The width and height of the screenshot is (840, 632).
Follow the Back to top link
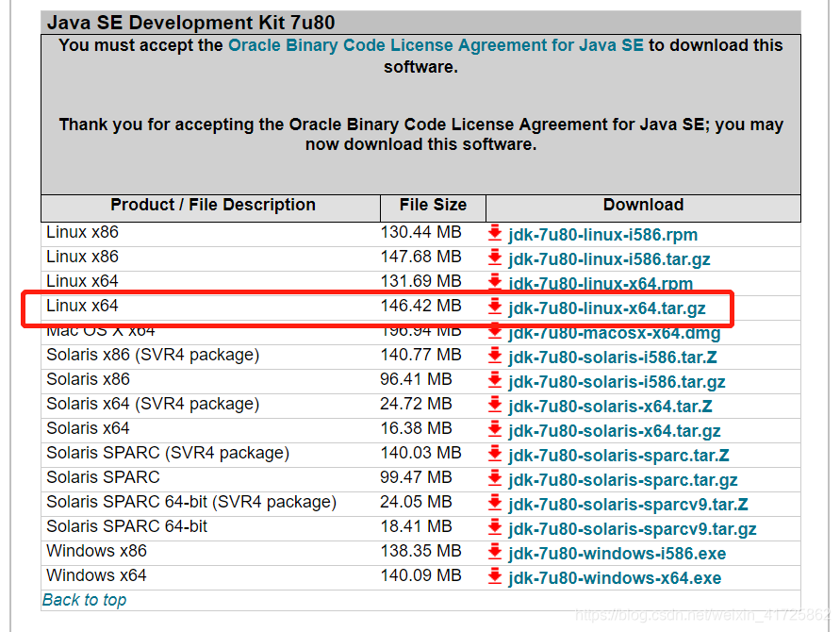[x=84, y=600]
